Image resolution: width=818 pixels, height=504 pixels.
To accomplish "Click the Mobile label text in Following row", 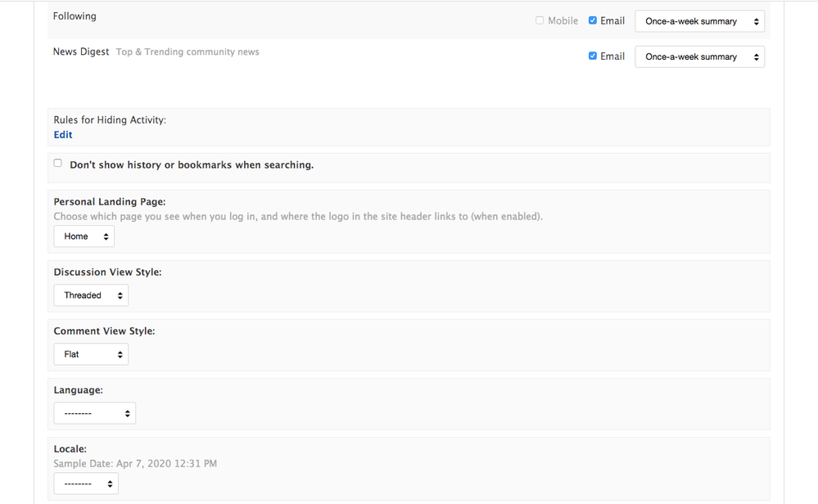I will (563, 21).
